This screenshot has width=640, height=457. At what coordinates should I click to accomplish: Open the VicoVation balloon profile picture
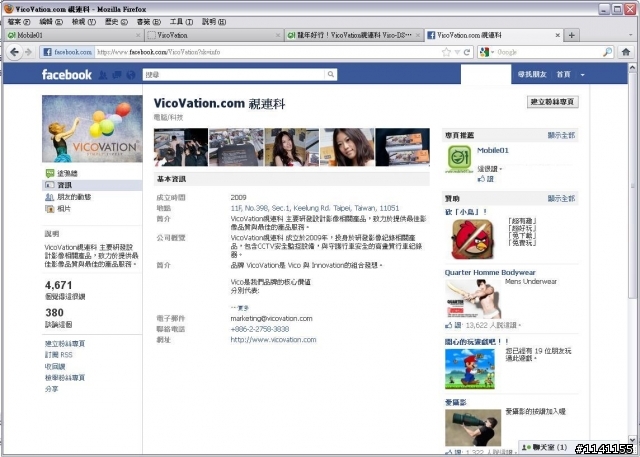click(x=92, y=129)
